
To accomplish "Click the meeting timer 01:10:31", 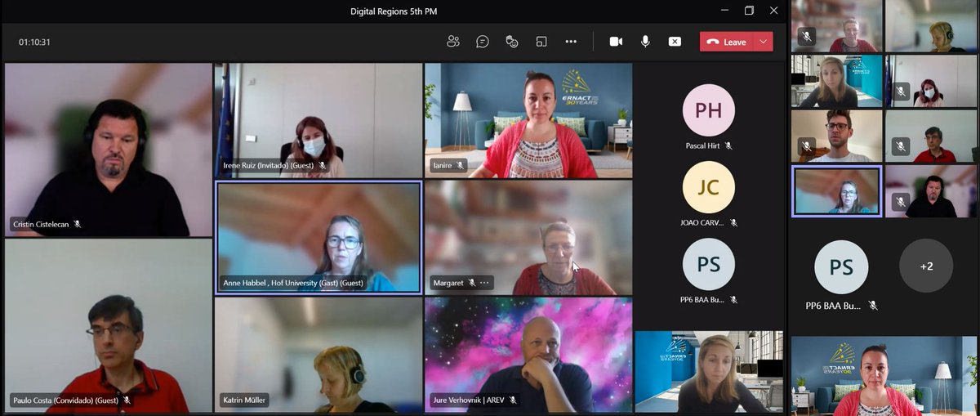I will coord(35,42).
